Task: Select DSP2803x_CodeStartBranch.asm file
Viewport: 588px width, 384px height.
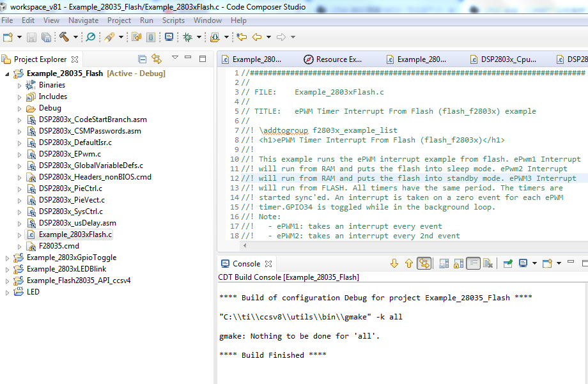Action: 93,119
